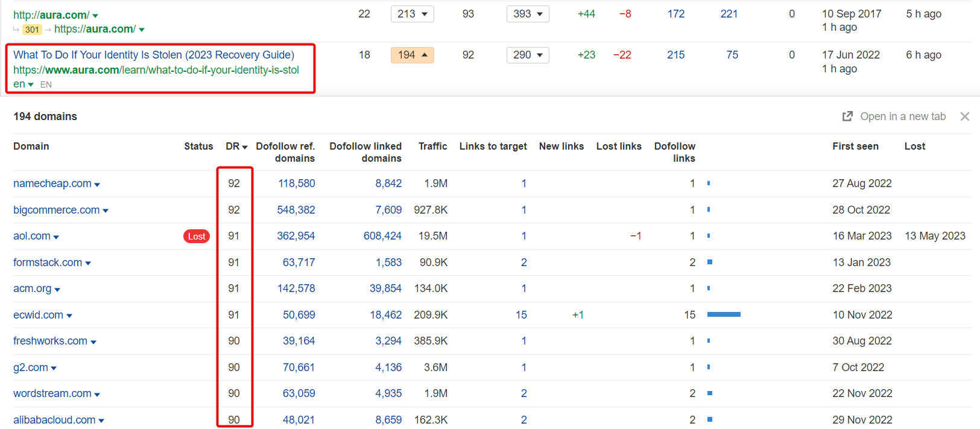The image size is (980, 429).
Task: Expand the aol.com dropdown caret
Action: [x=56, y=237]
